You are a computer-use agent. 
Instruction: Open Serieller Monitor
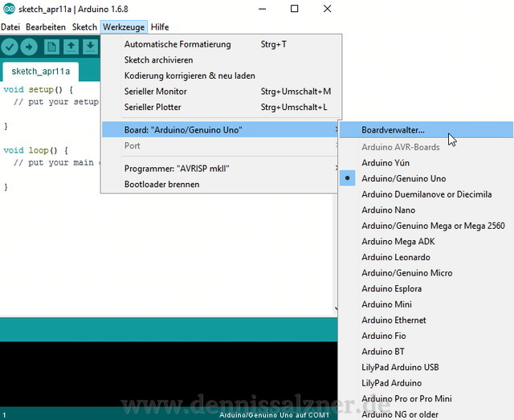click(x=222, y=92)
